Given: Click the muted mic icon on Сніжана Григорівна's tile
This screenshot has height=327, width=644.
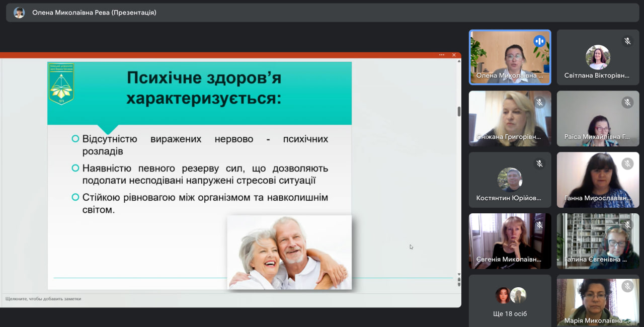Looking at the screenshot, I should coord(539,103).
